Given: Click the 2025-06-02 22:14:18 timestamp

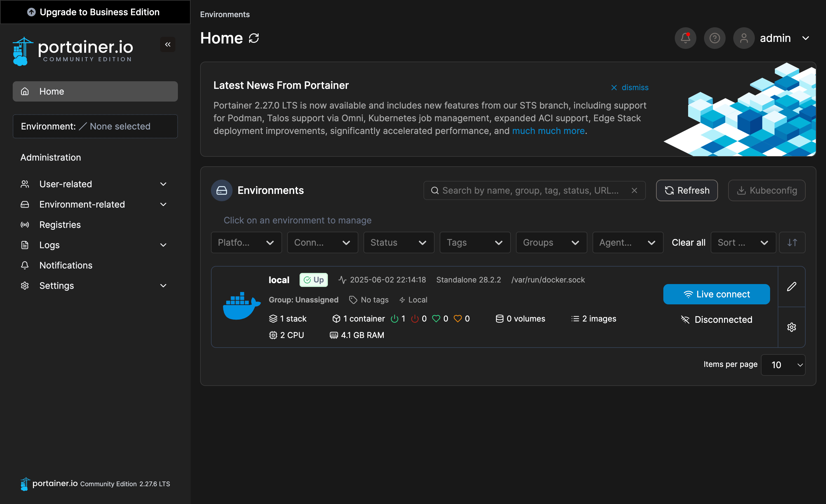Looking at the screenshot, I should pos(388,280).
